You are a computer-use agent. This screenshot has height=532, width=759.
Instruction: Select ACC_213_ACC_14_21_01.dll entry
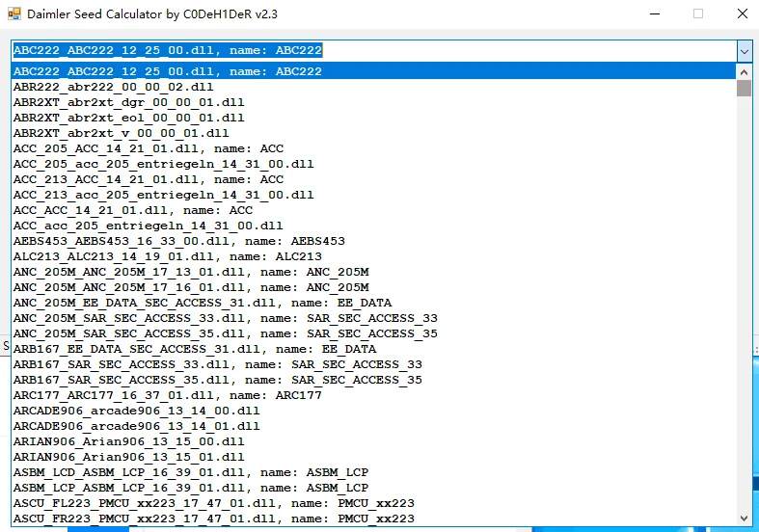coord(373,179)
